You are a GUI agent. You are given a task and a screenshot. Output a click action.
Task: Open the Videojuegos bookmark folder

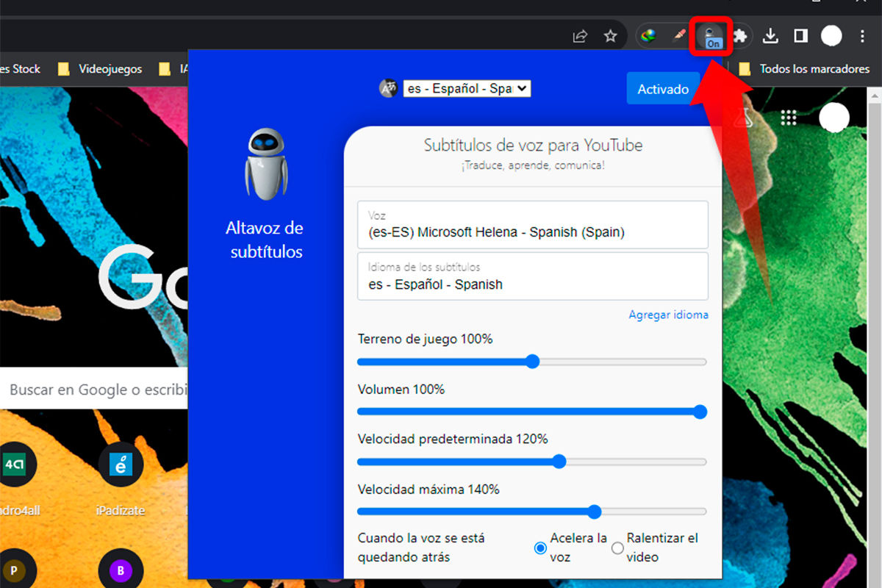[100, 69]
